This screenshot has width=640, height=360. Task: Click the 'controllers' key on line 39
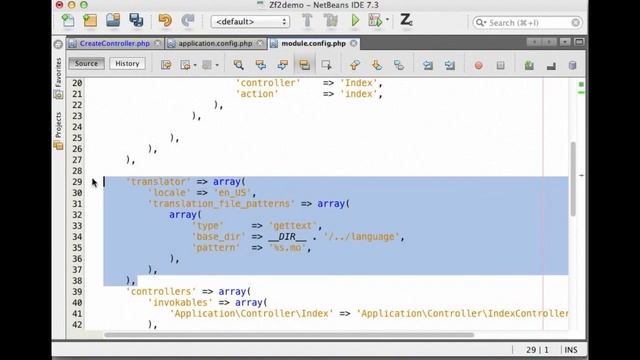pyautogui.click(x=161, y=292)
